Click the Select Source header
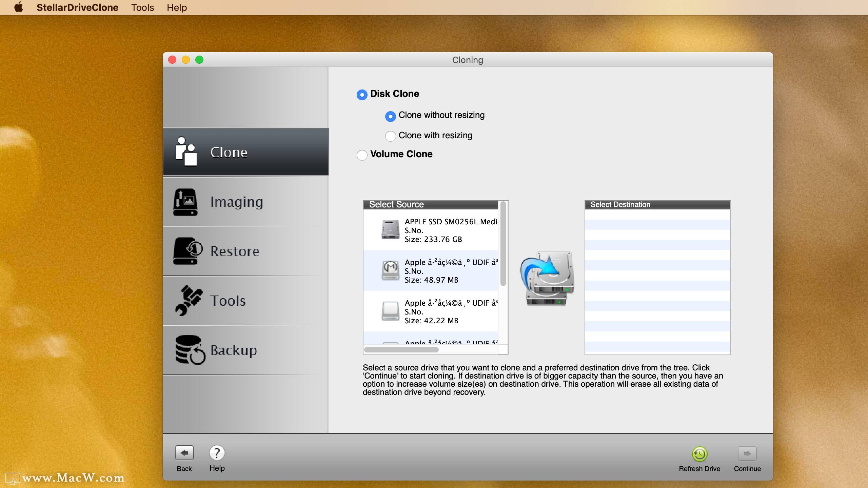This screenshot has width=868, height=488. pyautogui.click(x=431, y=205)
